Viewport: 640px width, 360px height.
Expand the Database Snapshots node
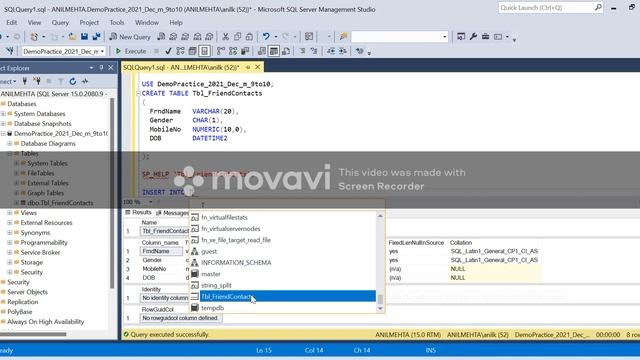(3, 123)
